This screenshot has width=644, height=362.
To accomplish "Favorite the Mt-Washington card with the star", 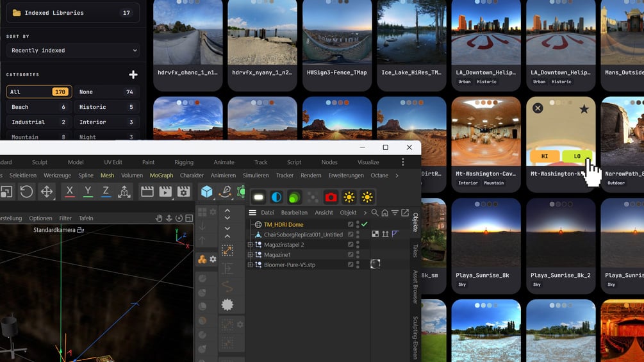I will 584,109.
